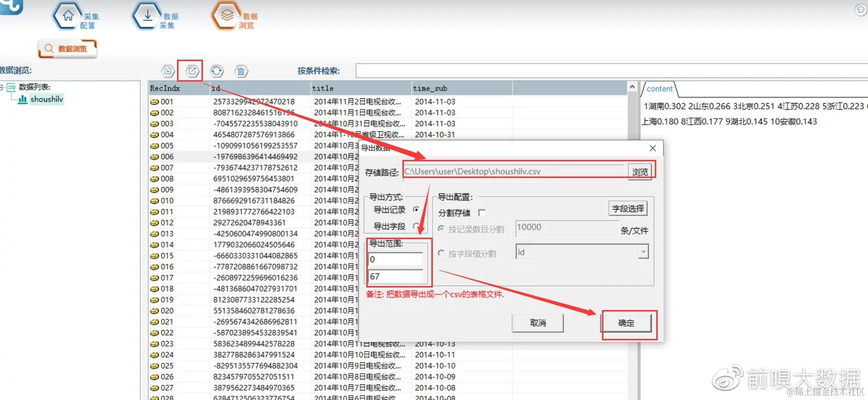Click record icon of row 018
This screenshot has width=868, height=400.
155,289
